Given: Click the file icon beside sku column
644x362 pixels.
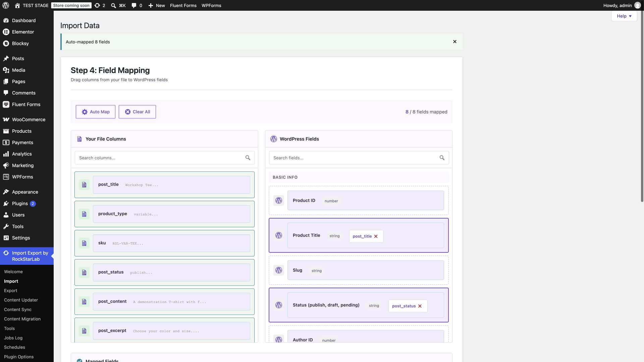Looking at the screenshot, I should [x=84, y=243].
